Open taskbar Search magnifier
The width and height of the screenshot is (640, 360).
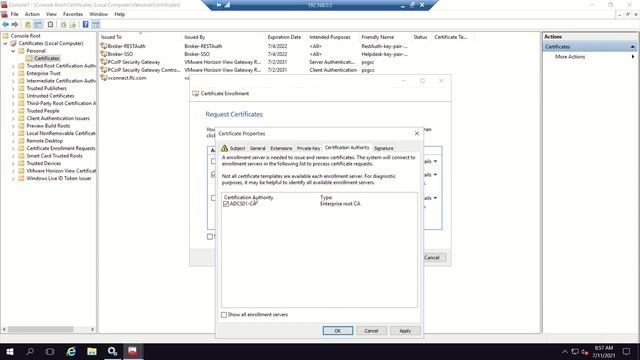point(30,351)
